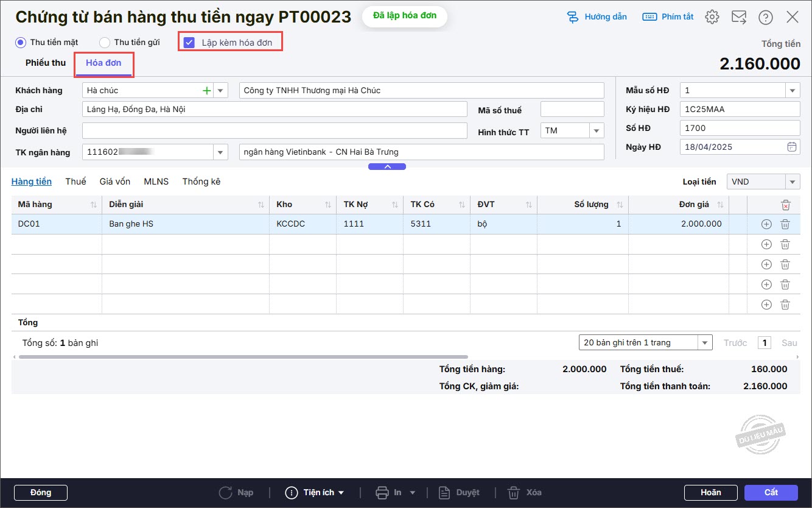812x508 pixels.
Task: Open the calendar picker for Ngày HĐ
Action: pos(791,147)
